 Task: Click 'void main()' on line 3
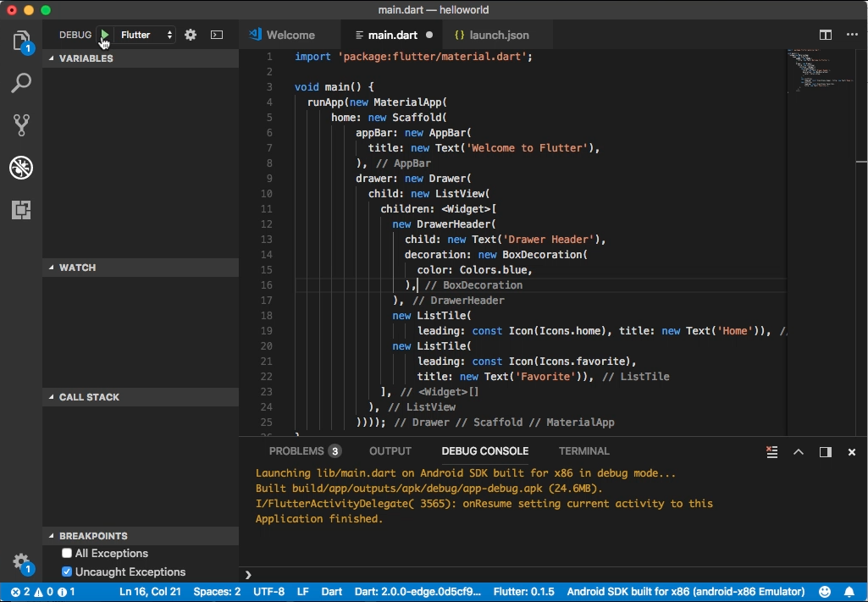328,87
